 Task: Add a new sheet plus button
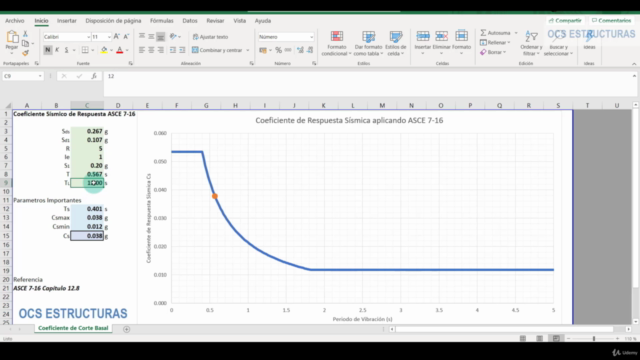[x=127, y=329]
